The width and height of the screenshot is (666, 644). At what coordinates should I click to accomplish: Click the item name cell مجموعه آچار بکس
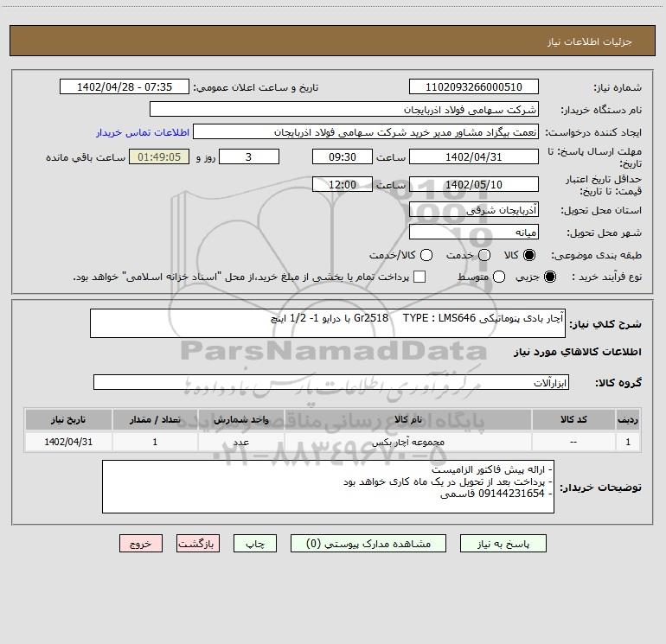point(408,442)
